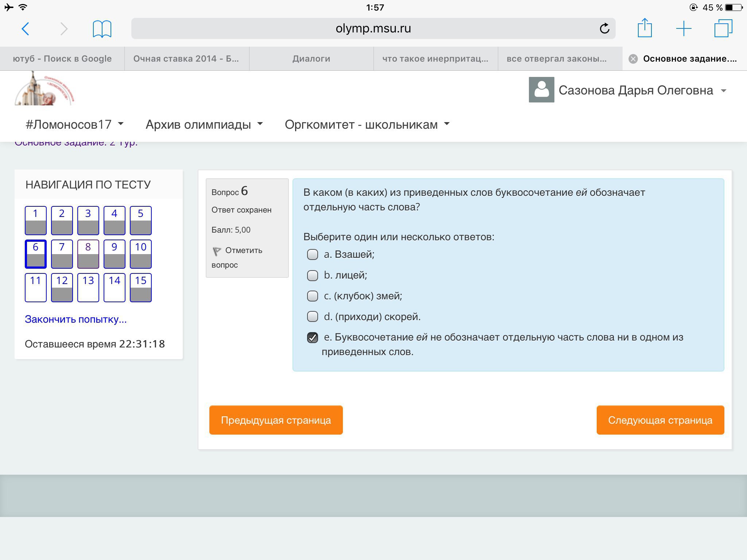Tap the Safari back arrow
The image size is (747, 560).
[x=25, y=29]
